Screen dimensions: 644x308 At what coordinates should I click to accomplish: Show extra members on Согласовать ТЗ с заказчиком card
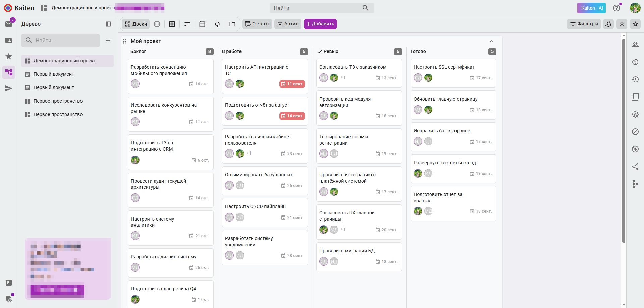(x=343, y=77)
